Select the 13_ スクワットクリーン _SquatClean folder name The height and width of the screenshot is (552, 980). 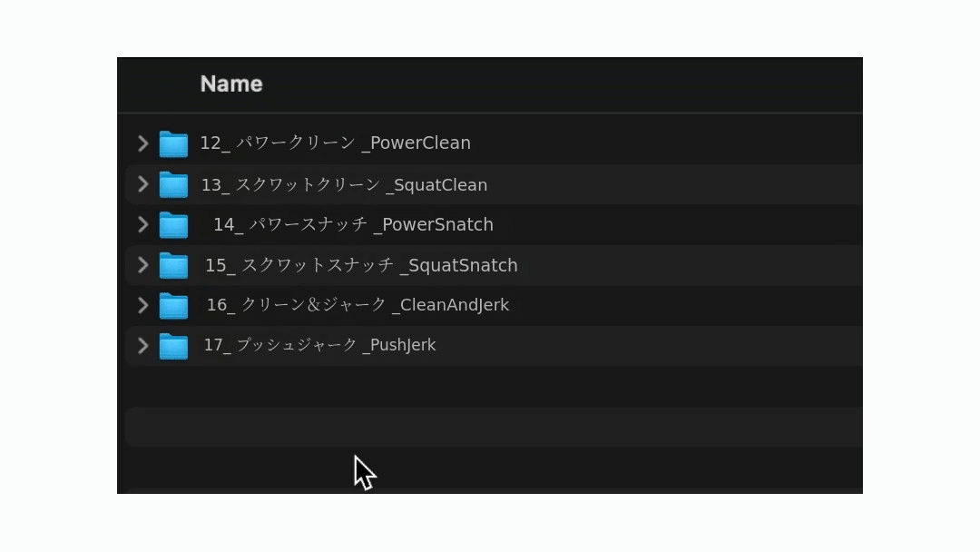[344, 184]
